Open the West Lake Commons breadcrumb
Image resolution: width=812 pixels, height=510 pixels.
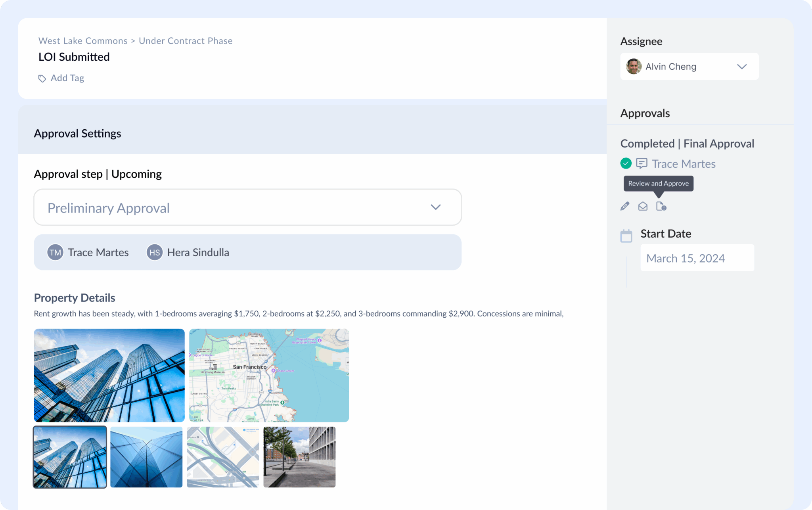[82, 40]
